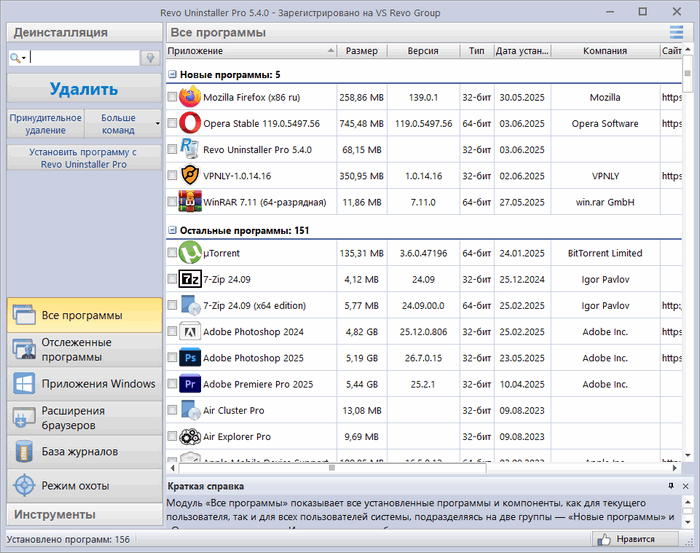This screenshot has width=700, height=553.
Task: Close the Краткая справка help panel
Action: tap(686, 486)
